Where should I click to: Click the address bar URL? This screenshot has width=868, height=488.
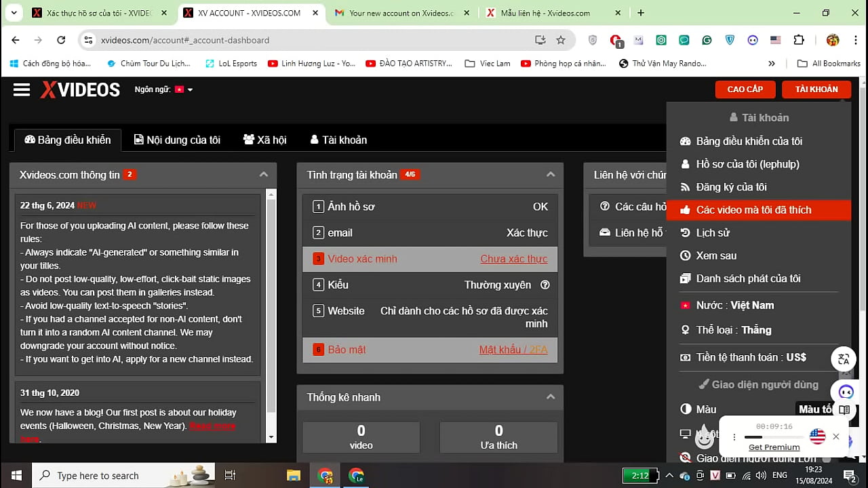tap(185, 40)
